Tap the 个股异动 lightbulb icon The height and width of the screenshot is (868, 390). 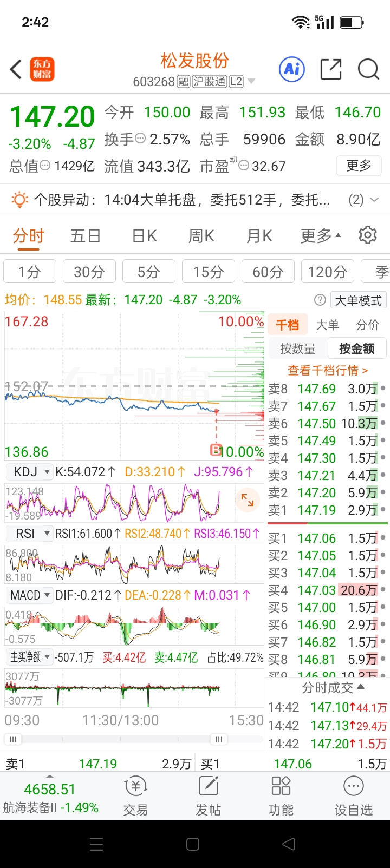pyautogui.click(x=19, y=200)
